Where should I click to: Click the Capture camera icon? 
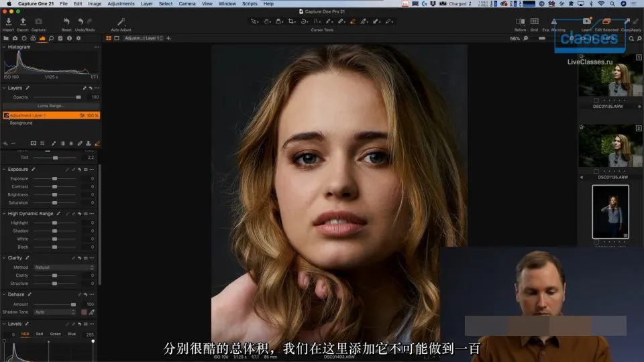pos(38,21)
